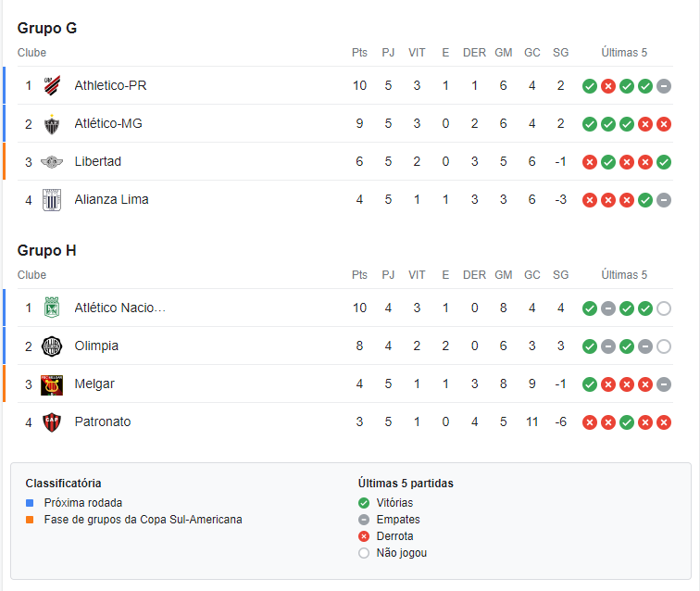
Task: Click the Libertad club crest
Action: pos(52,162)
